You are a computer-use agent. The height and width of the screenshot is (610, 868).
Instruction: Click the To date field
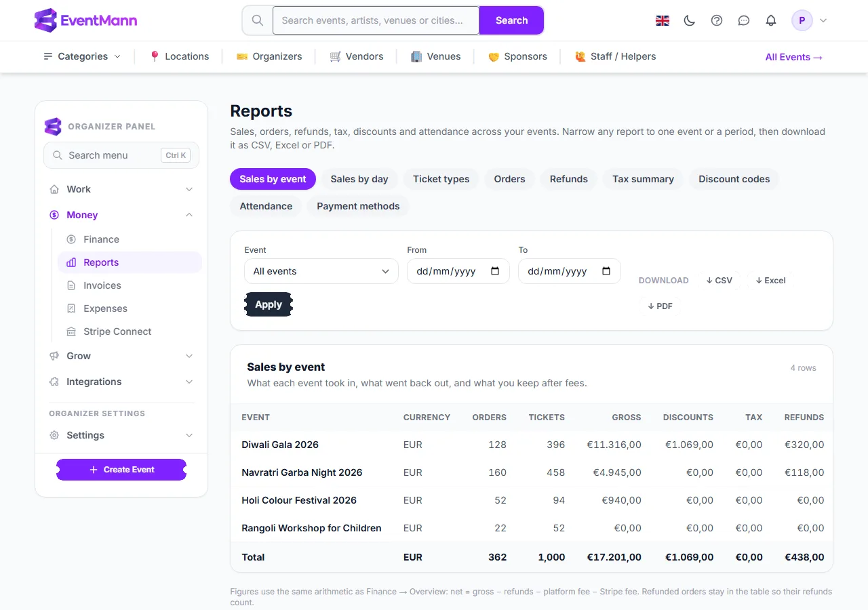pyautogui.click(x=570, y=271)
